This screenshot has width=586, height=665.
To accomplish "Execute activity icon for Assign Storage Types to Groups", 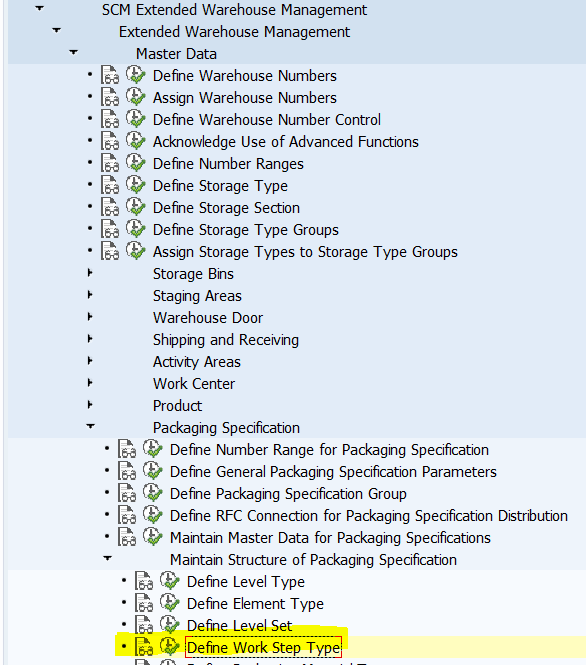I will pyautogui.click(x=136, y=251).
